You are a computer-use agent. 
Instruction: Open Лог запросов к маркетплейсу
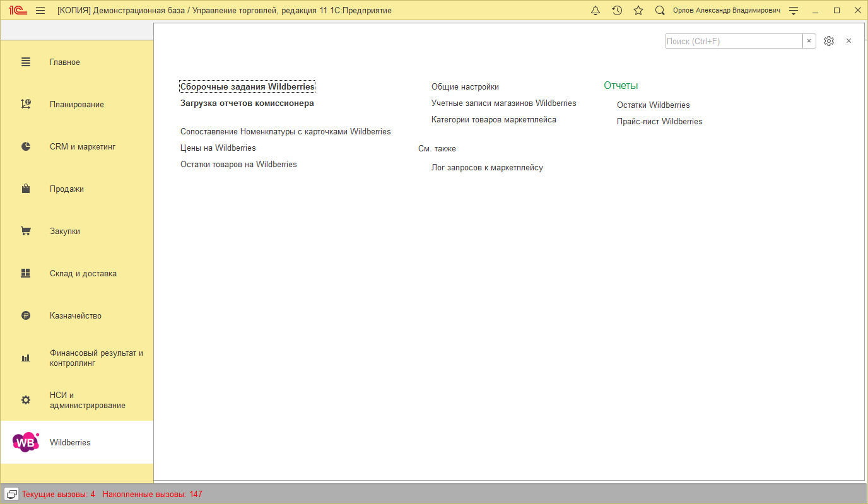[487, 168]
